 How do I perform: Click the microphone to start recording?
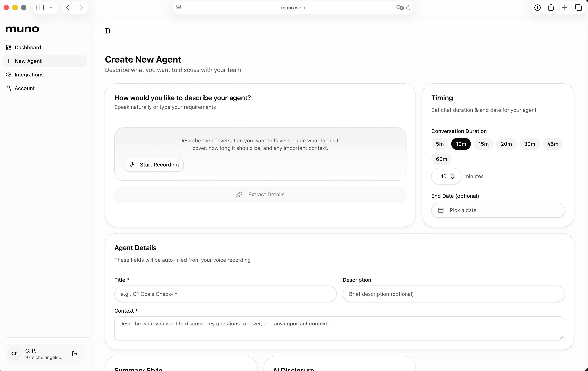(x=132, y=164)
